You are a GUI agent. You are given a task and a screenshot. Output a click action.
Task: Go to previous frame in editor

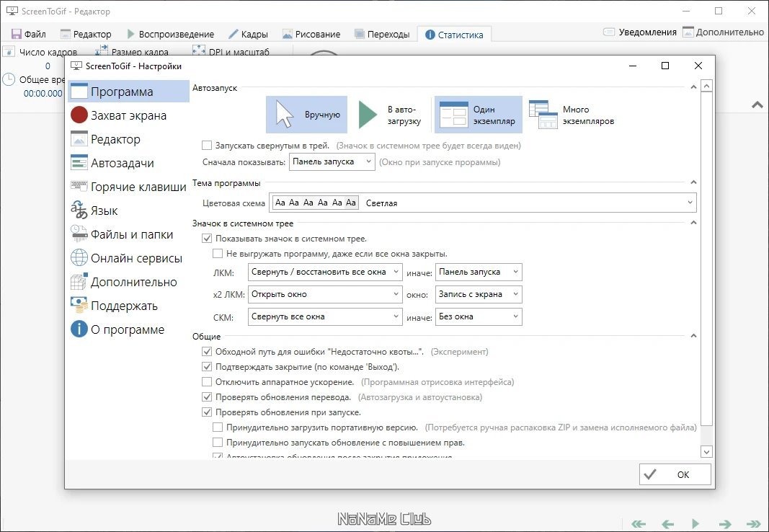(667, 523)
